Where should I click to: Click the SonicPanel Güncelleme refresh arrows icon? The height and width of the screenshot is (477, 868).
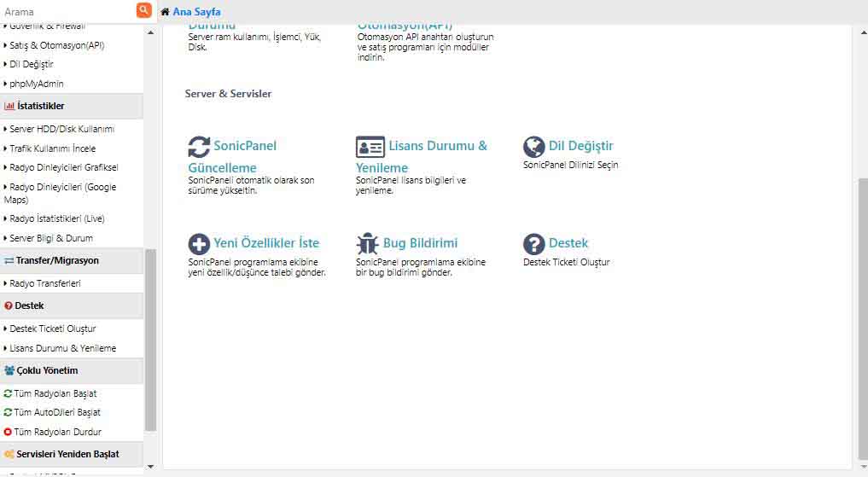[199, 147]
